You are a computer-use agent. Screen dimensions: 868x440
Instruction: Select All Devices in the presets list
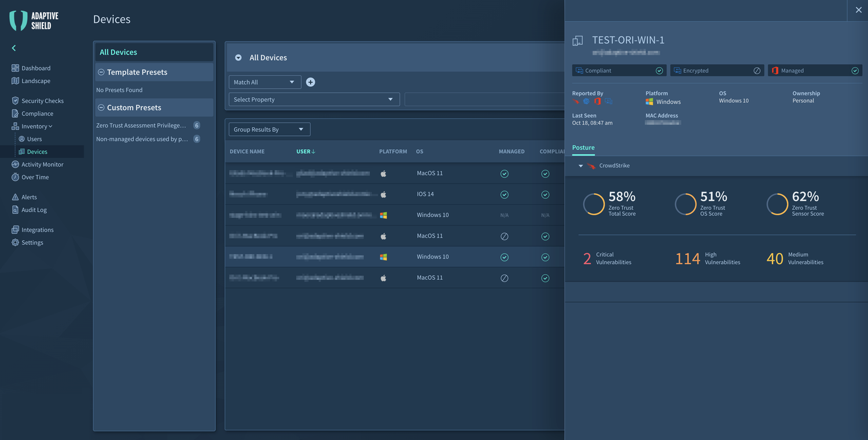pyautogui.click(x=155, y=52)
